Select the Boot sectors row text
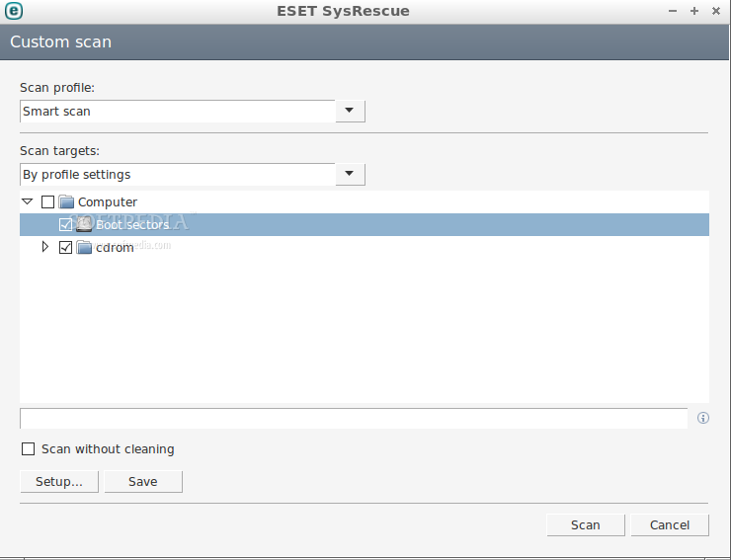 132,225
